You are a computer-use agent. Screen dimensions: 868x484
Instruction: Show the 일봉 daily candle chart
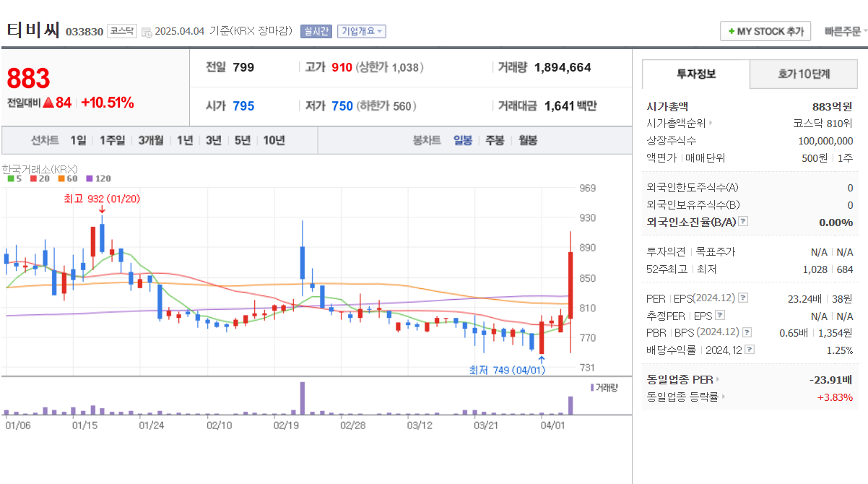[x=463, y=140]
